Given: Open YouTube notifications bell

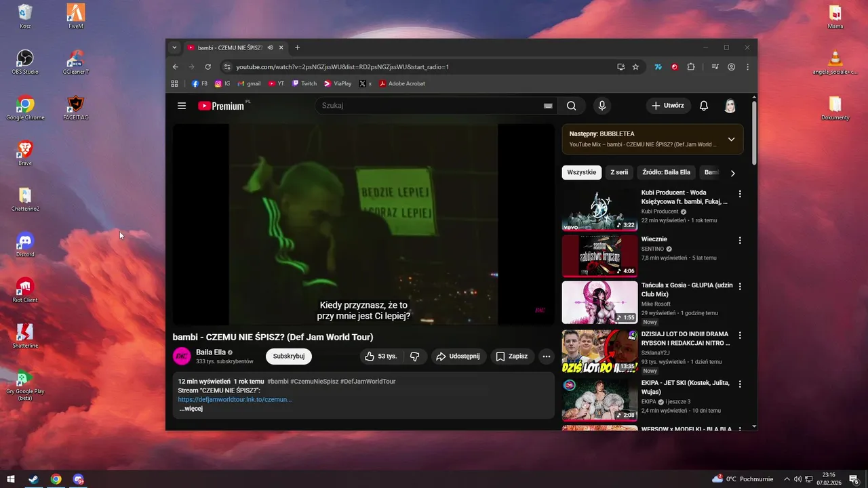Looking at the screenshot, I should pyautogui.click(x=704, y=106).
